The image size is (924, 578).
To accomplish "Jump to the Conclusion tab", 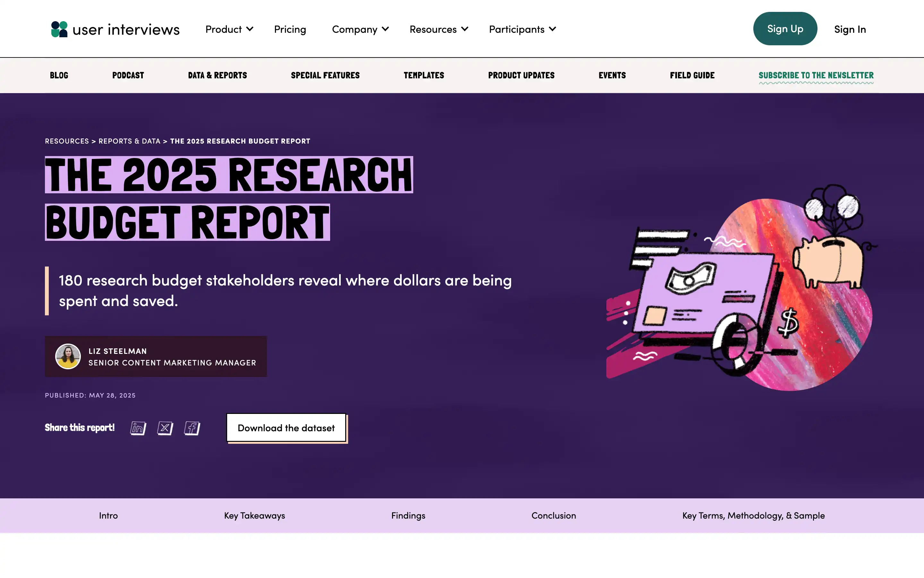I will coord(554,515).
